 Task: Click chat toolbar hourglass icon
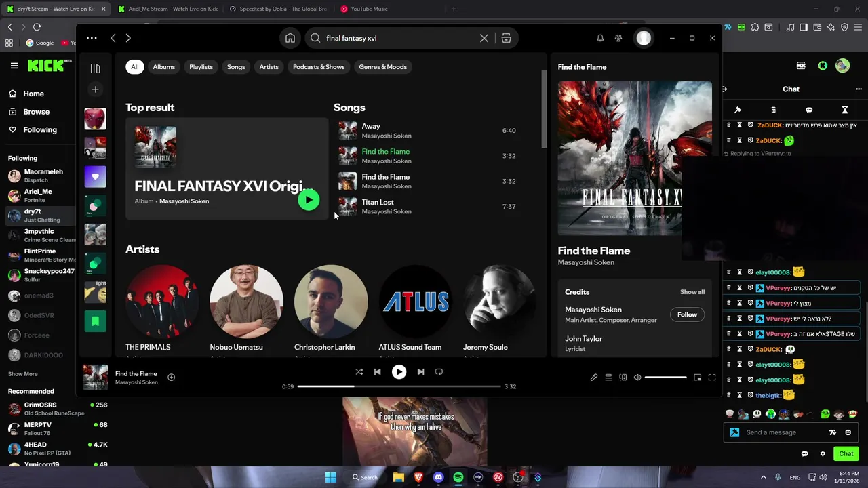pos(845,110)
